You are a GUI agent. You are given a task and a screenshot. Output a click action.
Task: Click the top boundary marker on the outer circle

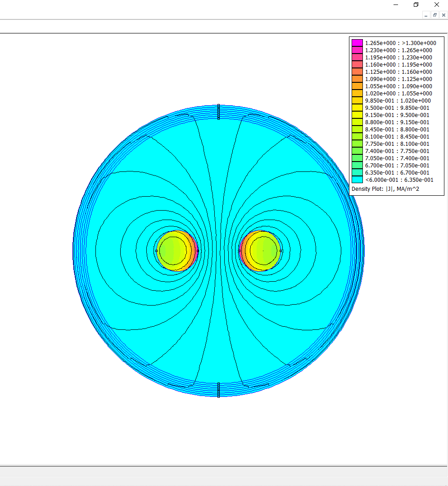point(218,111)
